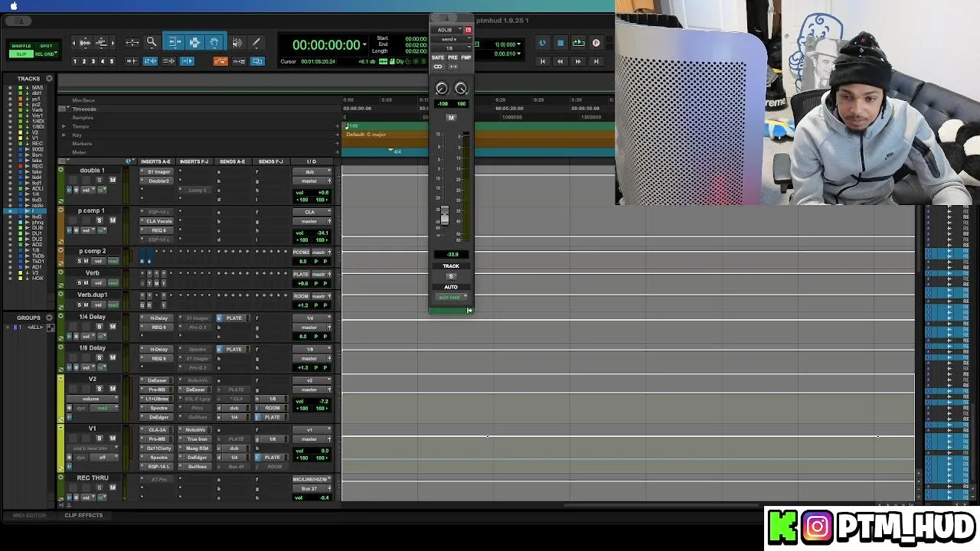This screenshot has width=980, height=551.
Task: Click Record button in transport
Action: pos(596,44)
